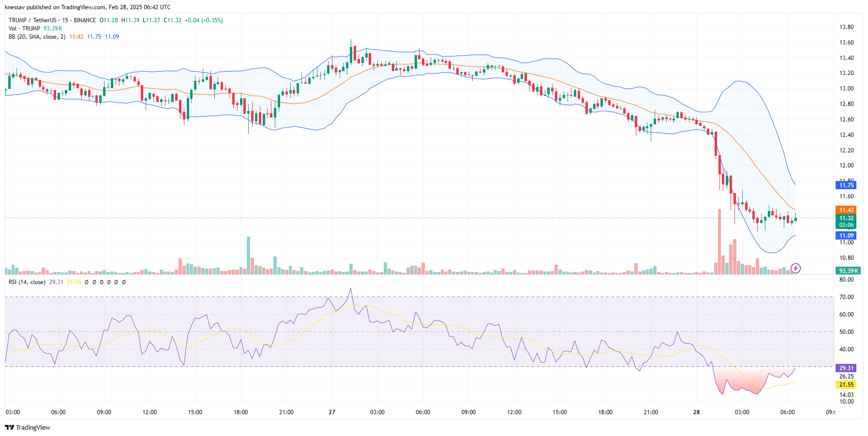Click the '12.40' price axis label
This screenshot has height=436, width=868.
(846, 135)
